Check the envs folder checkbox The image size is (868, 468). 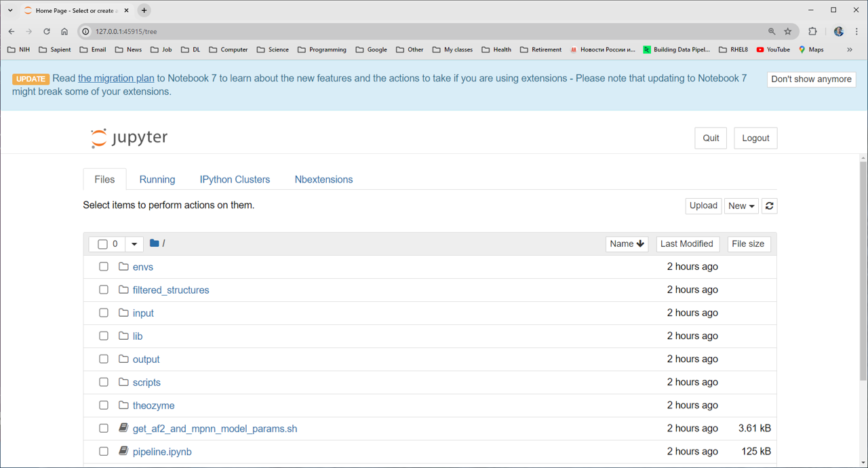click(x=104, y=267)
